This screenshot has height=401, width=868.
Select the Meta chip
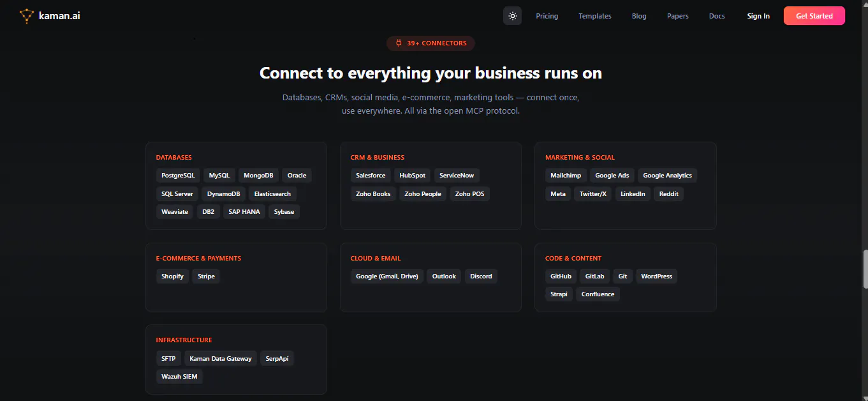click(x=558, y=193)
